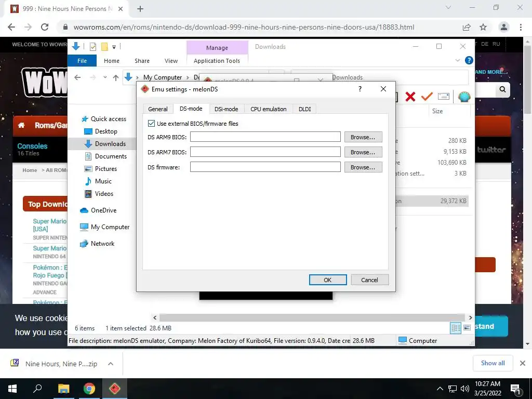Switch to the DLDI tab

click(304, 109)
